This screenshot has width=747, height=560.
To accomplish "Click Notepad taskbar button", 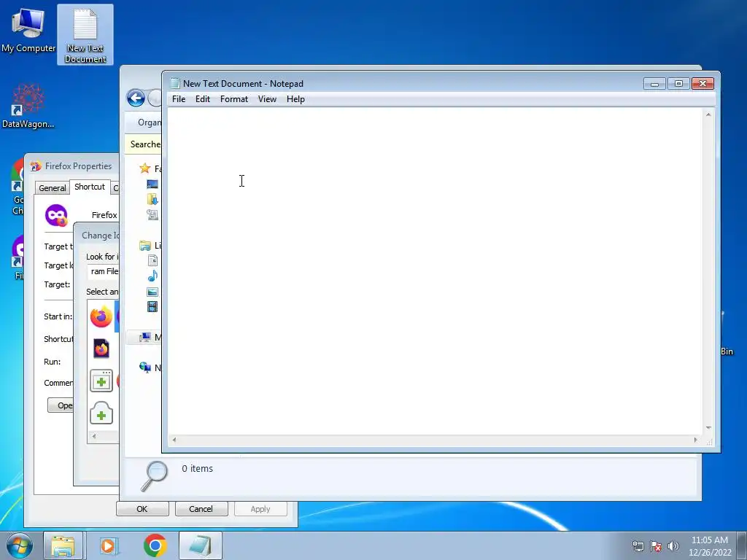I will pos(201,545).
